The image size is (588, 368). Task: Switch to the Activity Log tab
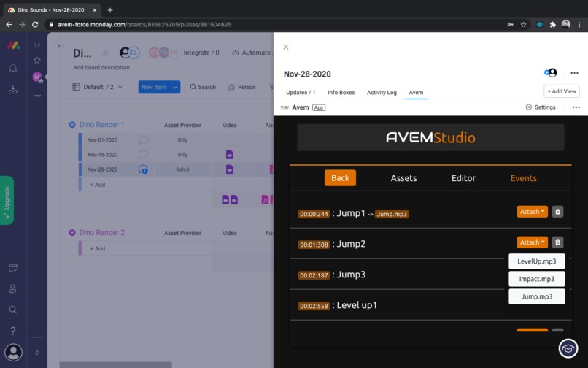pos(382,93)
